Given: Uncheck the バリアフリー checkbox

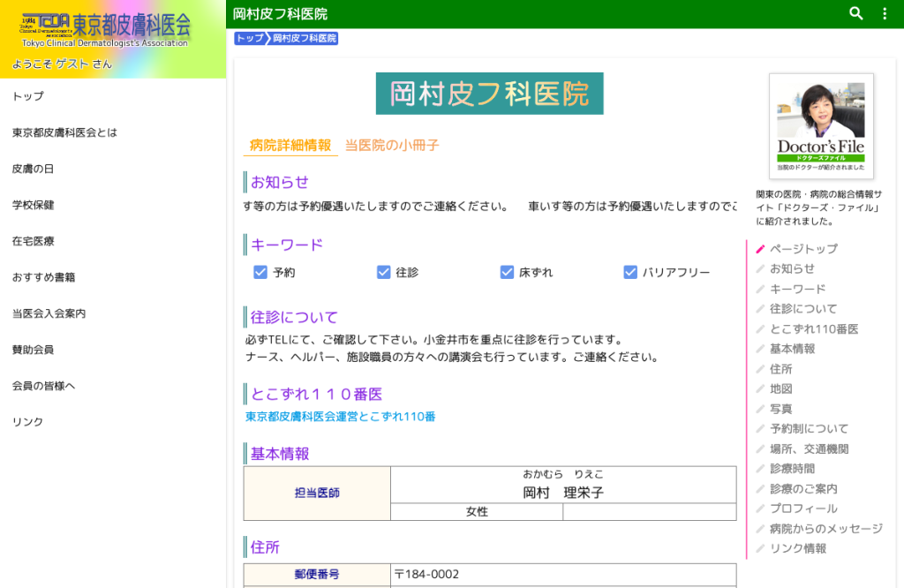Looking at the screenshot, I should 630,272.
